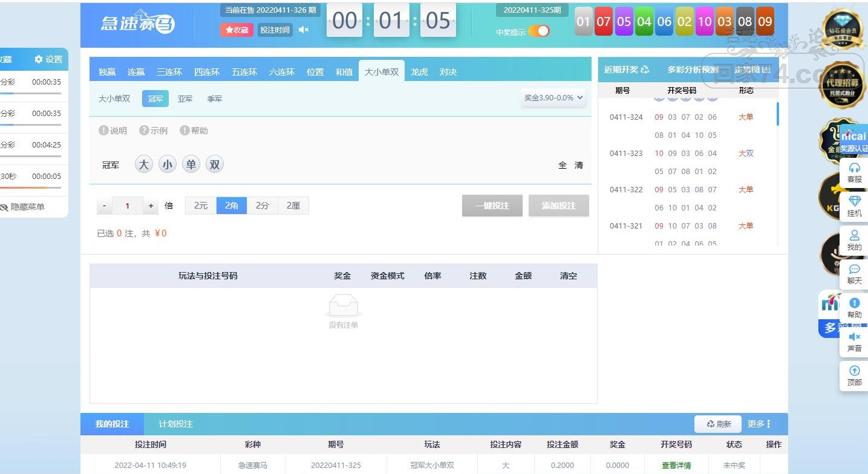Pick the 单 bet ball

(x=191, y=164)
